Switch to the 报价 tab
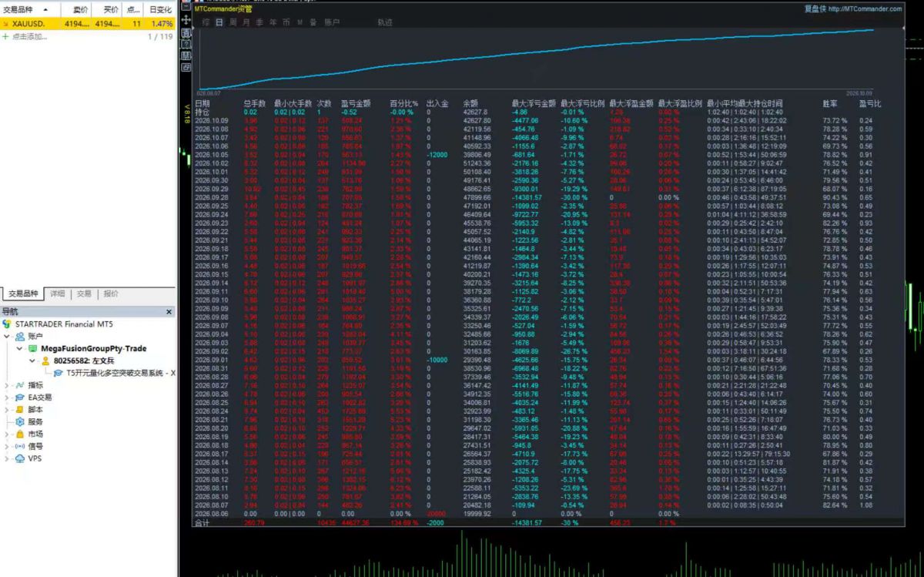924x577 pixels. coord(111,294)
